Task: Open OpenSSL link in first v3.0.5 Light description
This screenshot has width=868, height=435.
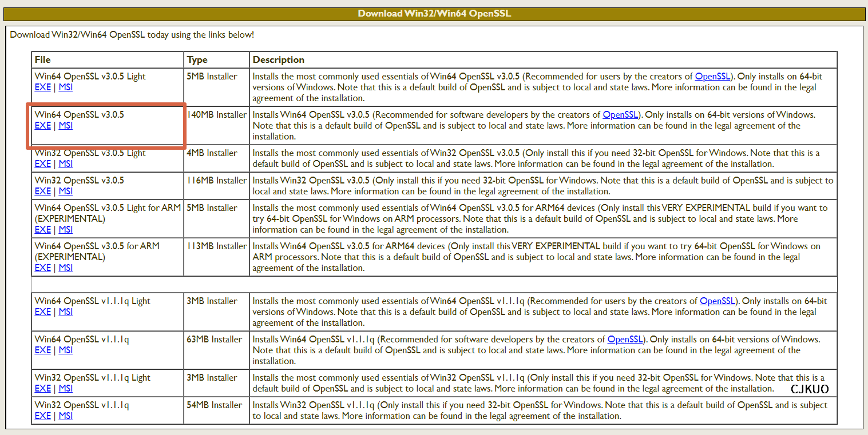Action: pos(712,77)
